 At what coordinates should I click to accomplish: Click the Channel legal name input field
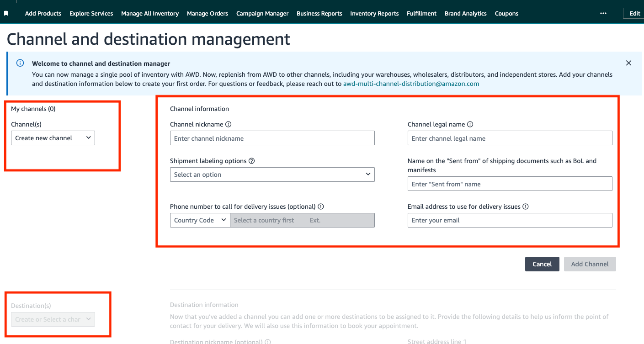coord(510,138)
